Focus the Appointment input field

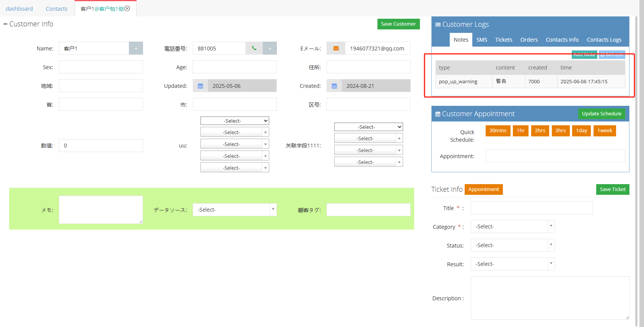click(555, 156)
